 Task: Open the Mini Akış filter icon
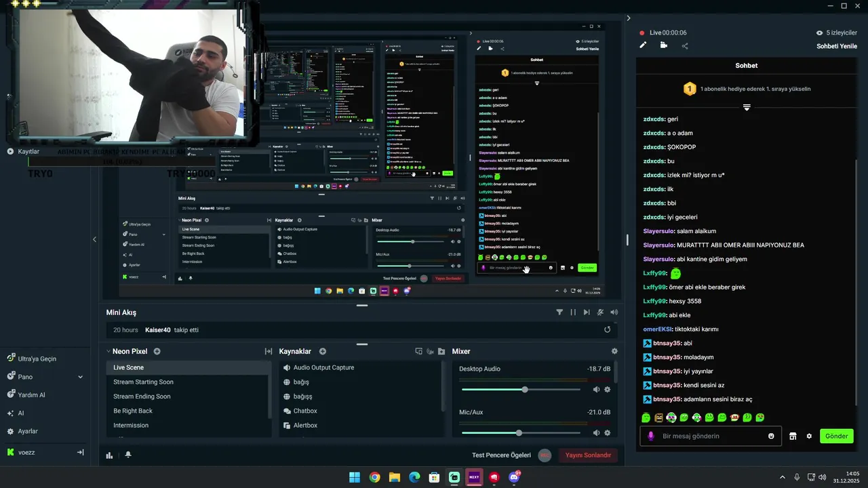click(559, 312)
